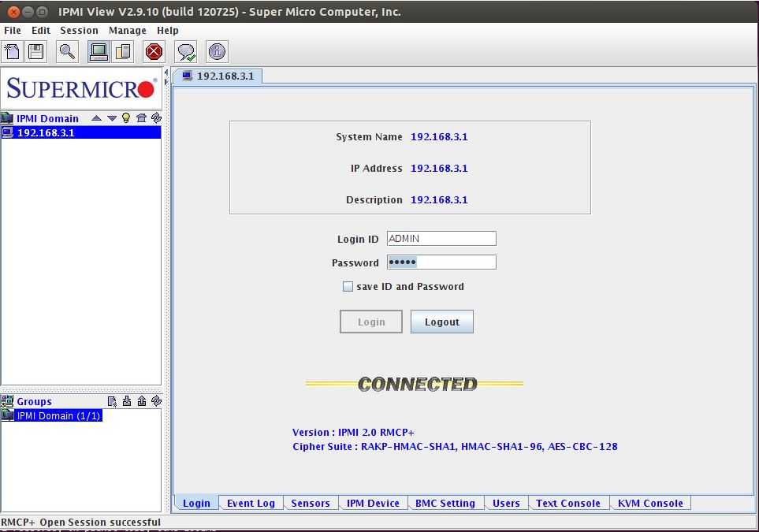Screen dimensions: 759x532
Task: Select 192.168.3.1 in the IPMI Domain list
Action: click(81, 132)
